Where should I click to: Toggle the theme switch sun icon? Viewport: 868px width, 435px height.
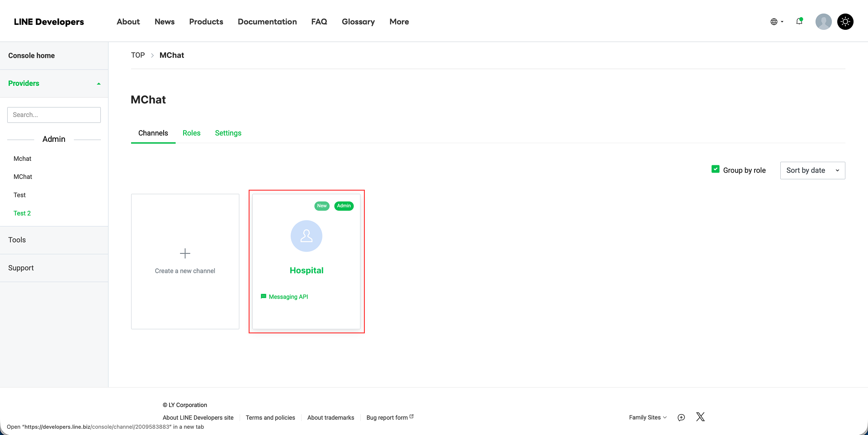point(845,21)
